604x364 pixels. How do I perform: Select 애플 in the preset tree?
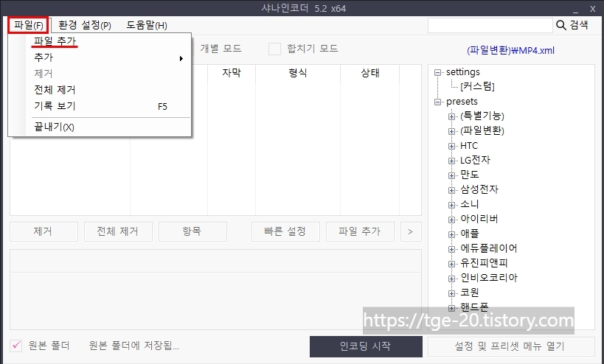pyautogui.click(x=470, y=234)
